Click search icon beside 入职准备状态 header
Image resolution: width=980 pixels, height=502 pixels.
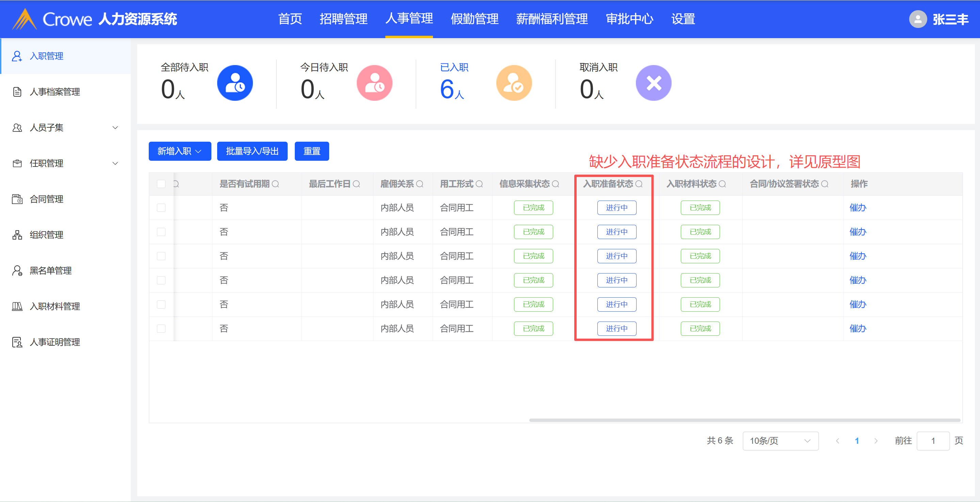639,184
